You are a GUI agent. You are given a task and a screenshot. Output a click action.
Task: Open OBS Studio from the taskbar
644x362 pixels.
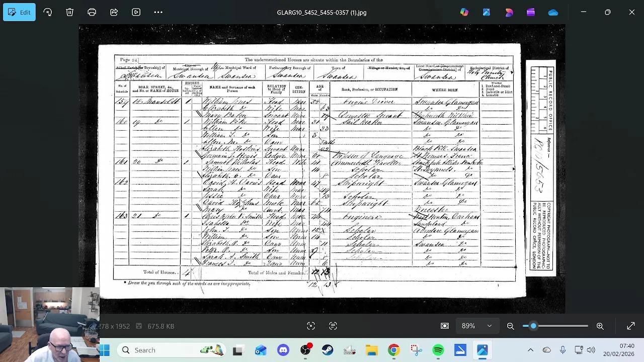pos(305,350)
